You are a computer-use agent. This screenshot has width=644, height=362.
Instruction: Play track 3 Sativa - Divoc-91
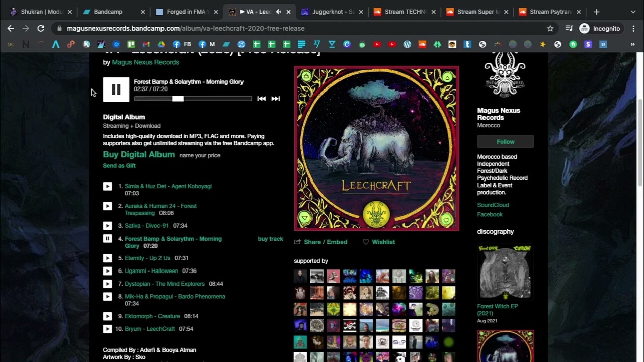pos(107,226)
